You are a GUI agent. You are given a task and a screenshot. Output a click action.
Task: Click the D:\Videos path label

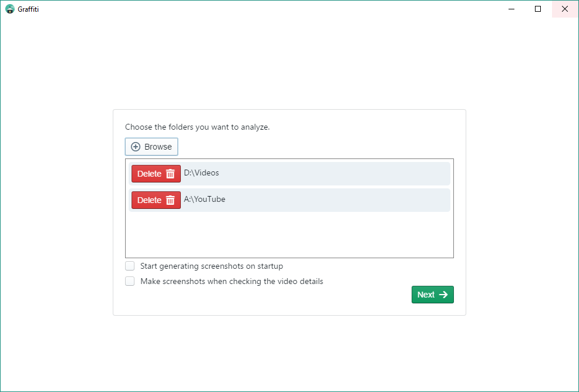pos(203,173)
